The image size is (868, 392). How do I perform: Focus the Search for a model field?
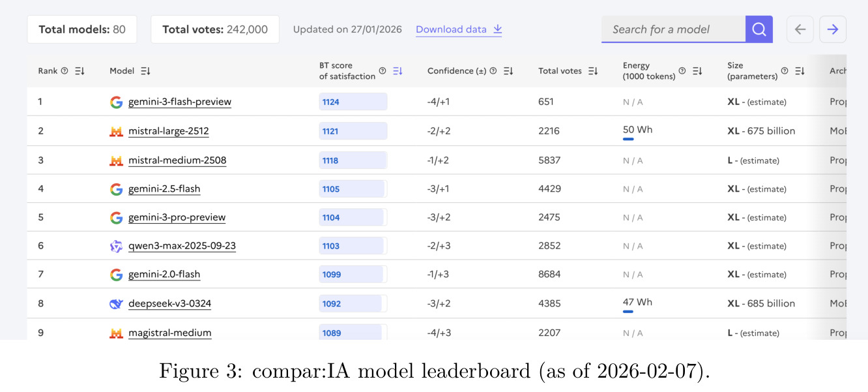click(x=673, y=29)
